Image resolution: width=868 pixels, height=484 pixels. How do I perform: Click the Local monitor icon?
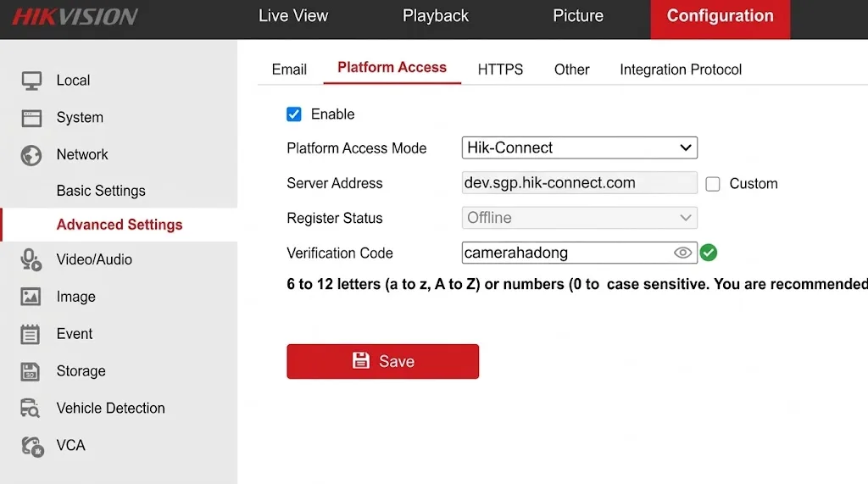click(31, 81)
